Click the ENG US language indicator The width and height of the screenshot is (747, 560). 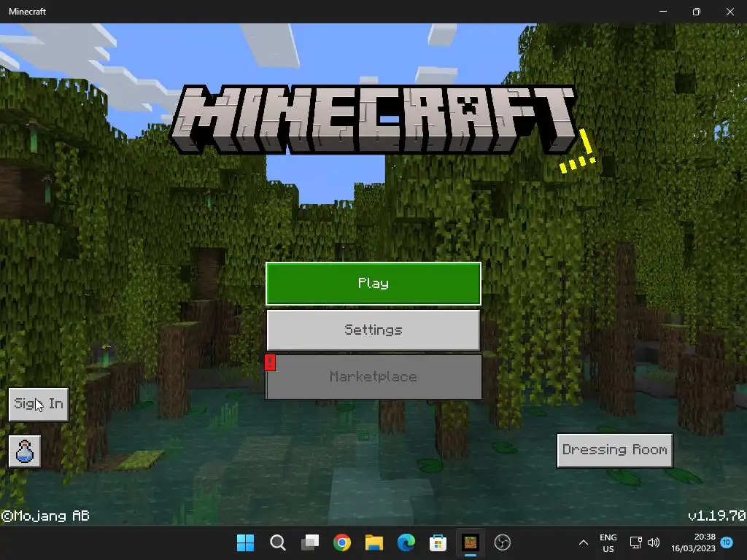608,542
